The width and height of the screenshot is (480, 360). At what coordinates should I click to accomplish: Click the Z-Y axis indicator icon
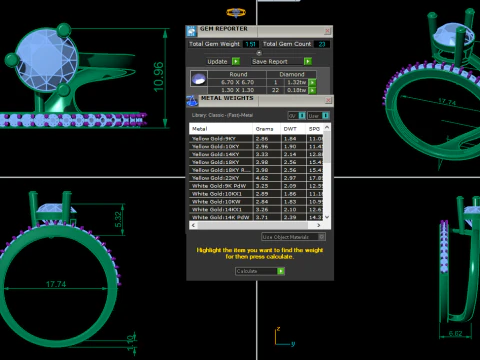284,337
